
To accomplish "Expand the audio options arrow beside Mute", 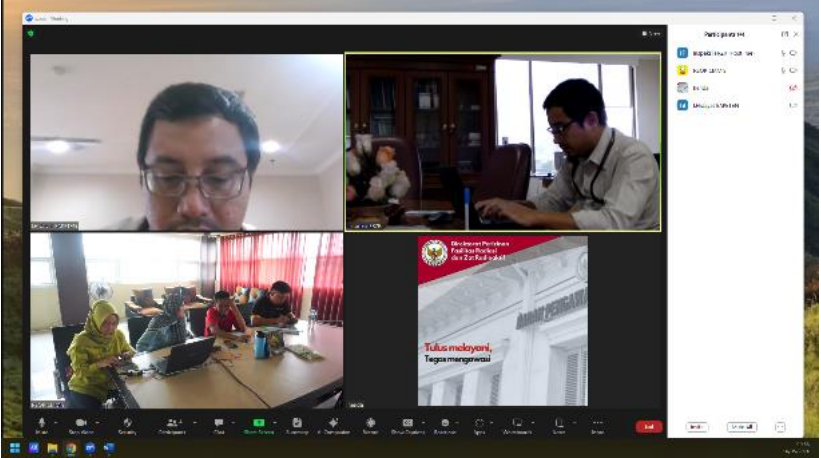I will (55, 422).
